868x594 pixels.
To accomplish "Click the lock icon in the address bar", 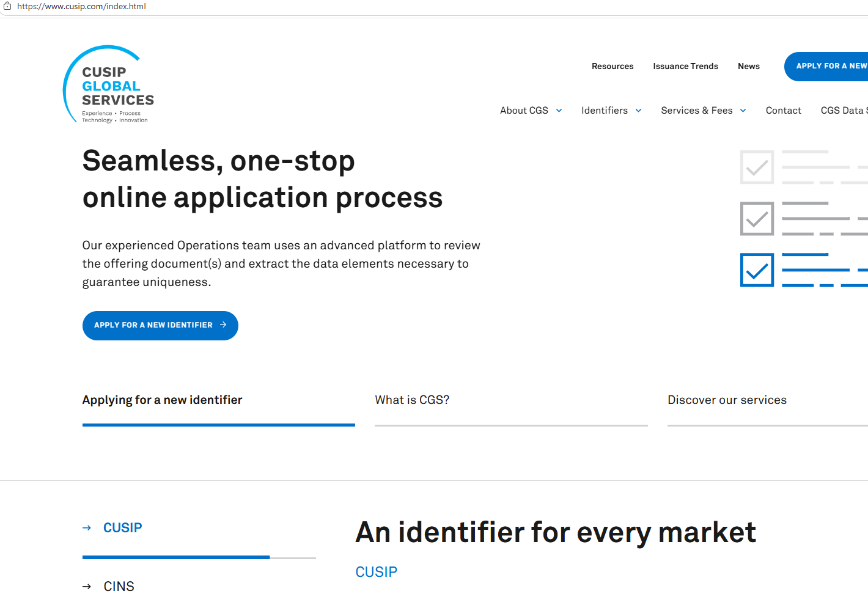I will (x=7, y=6).
